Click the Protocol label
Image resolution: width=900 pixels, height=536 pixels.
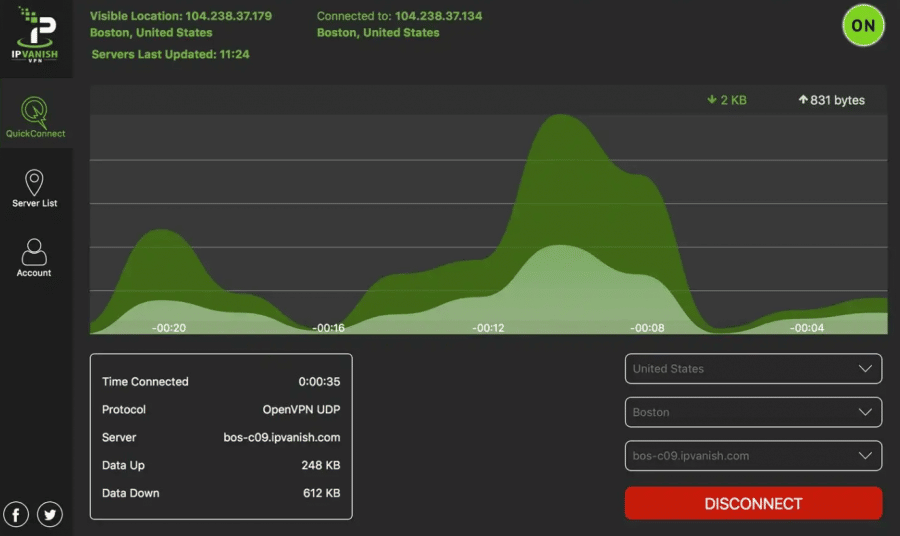(124, 410)
